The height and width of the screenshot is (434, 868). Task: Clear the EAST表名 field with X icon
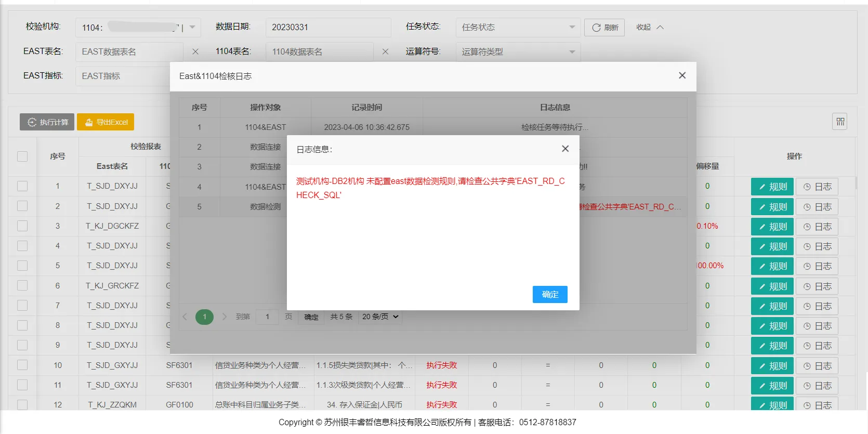pos(195,52)
